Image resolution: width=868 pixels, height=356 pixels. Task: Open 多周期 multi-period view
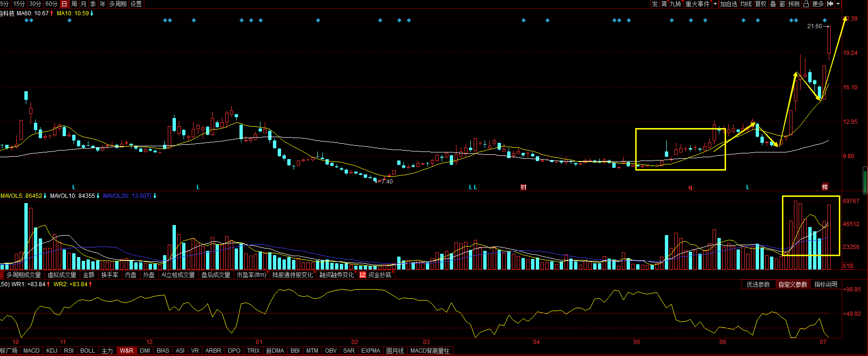coord(118,4)
